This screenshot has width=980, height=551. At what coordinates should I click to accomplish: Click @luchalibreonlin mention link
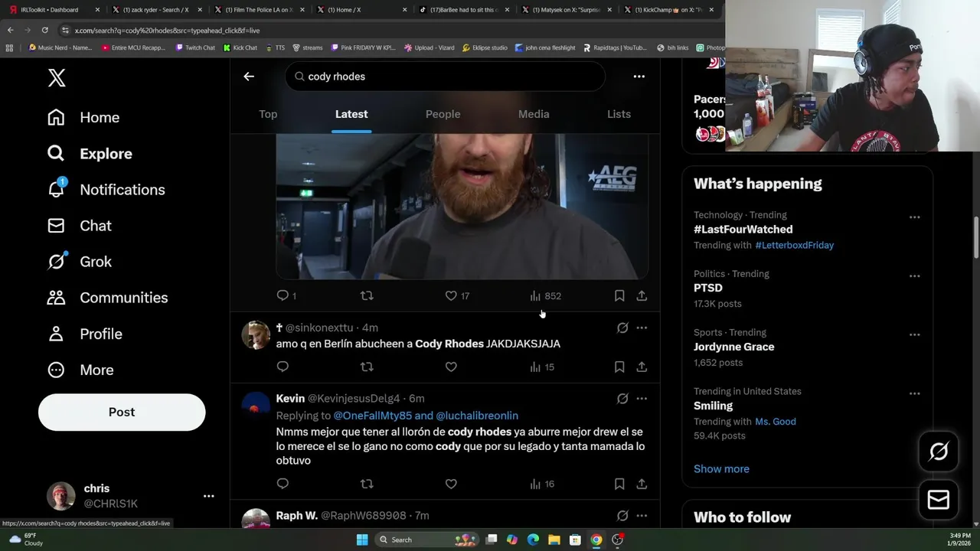tap(477, 416)
